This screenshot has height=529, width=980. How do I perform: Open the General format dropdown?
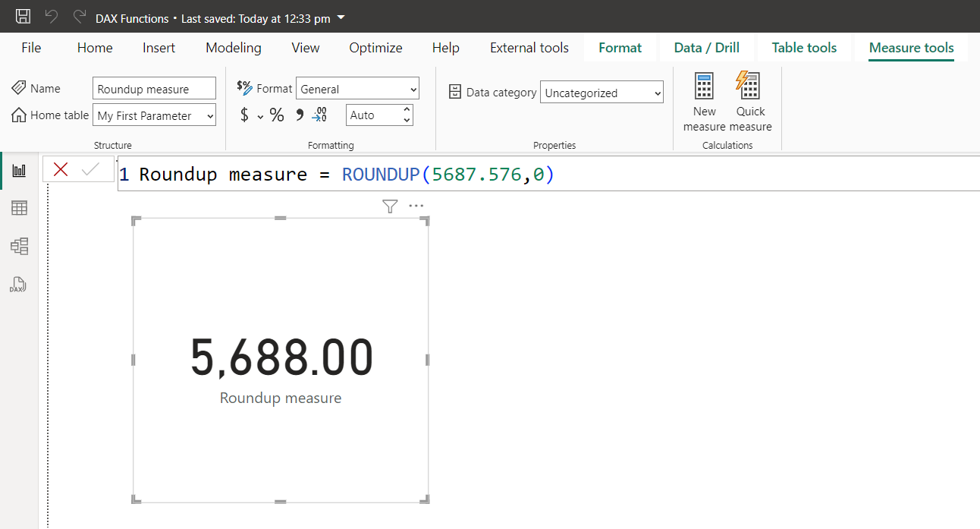pos(357,88)
